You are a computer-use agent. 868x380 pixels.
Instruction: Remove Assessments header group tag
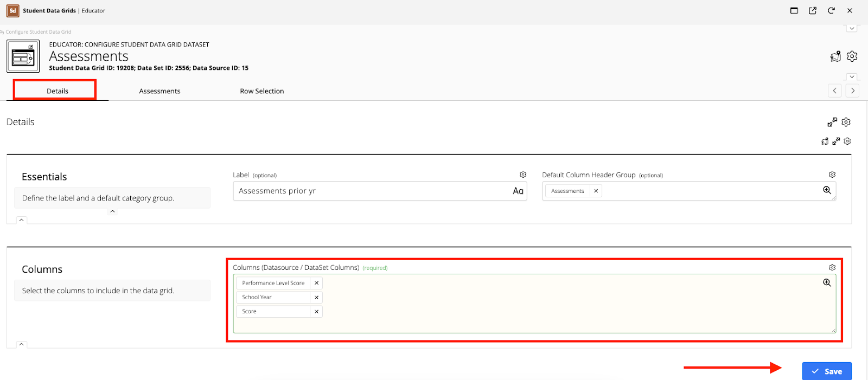click(x=596, y=191)
